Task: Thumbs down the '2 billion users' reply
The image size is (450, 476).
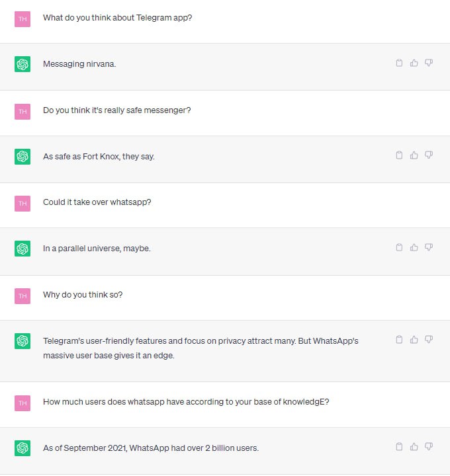Action: click(x=429, y=446)
